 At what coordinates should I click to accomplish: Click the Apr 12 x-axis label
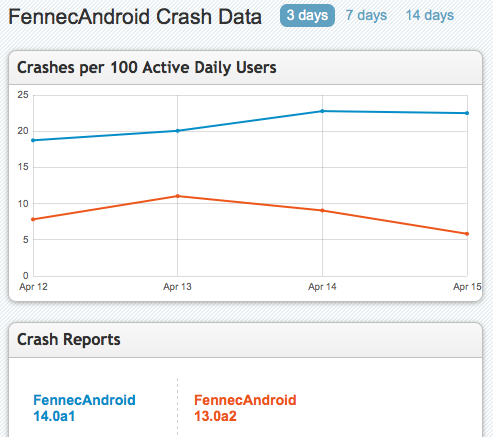[33, 287]
